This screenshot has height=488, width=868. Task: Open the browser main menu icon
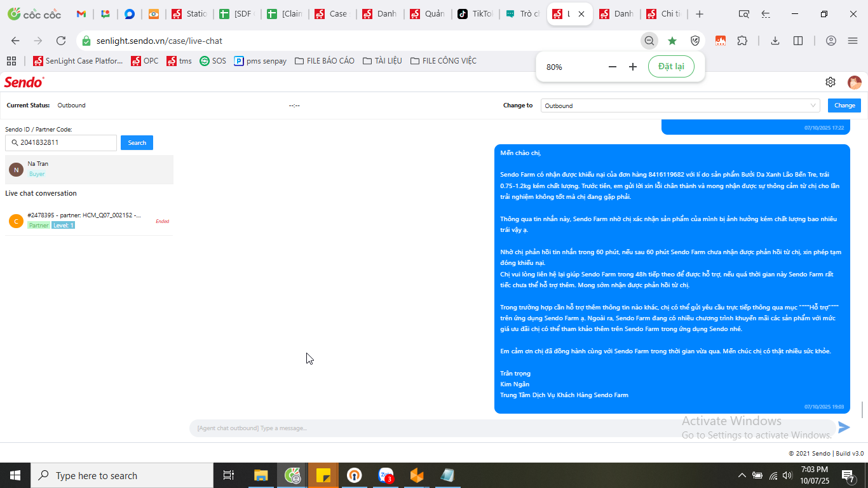(x=853, y=41)
